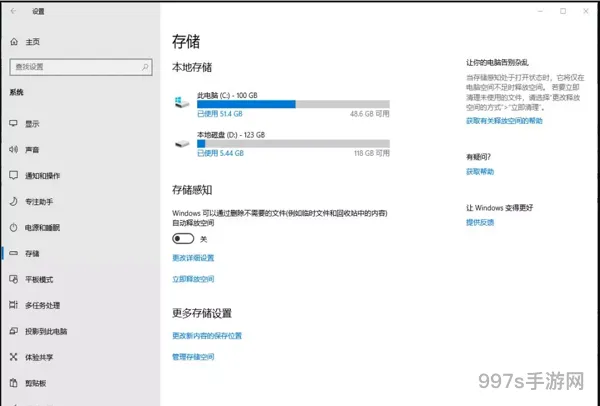
Task: Click the 提供反馈 link
Action: point(480,222)
